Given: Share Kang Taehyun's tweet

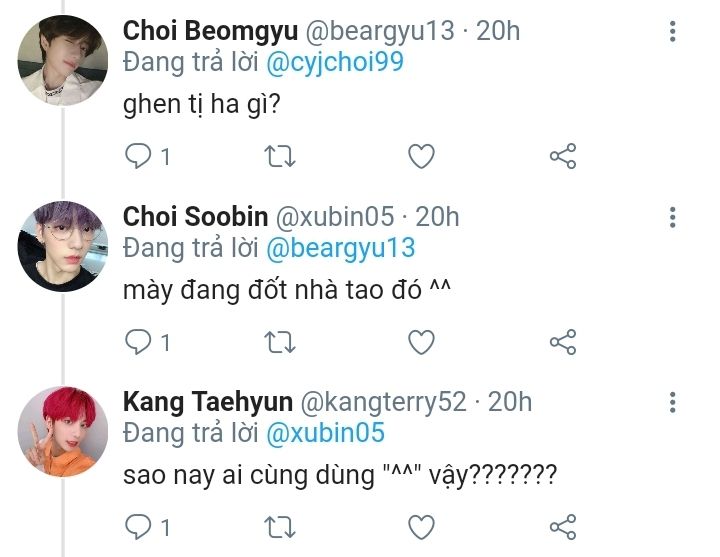Looking at the screenshot, I should tap(563, 526).
